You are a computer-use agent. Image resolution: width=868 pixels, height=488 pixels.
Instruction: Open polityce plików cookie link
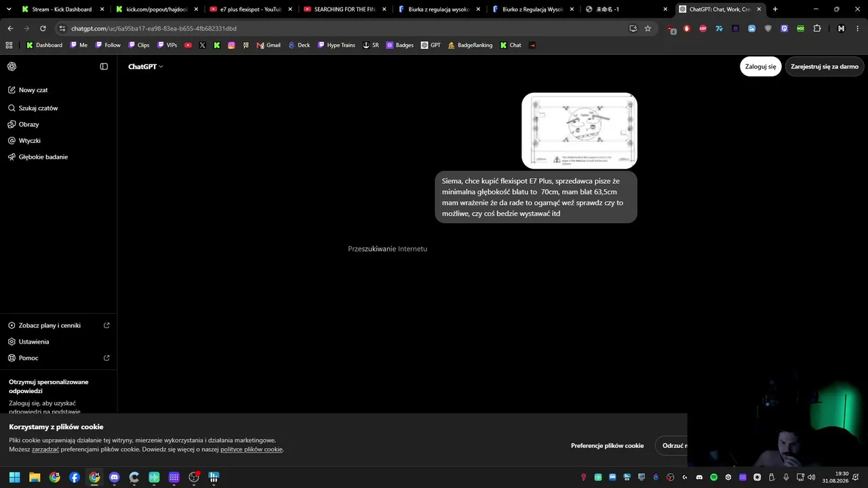(x=251, y=449)
